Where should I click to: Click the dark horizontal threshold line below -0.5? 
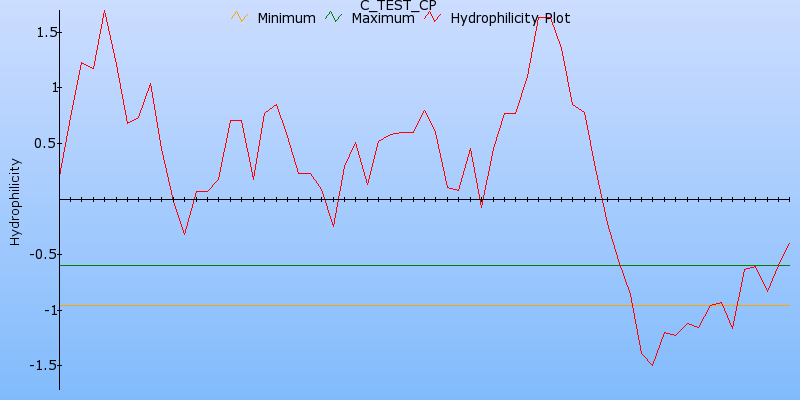[x=400, y=265]
